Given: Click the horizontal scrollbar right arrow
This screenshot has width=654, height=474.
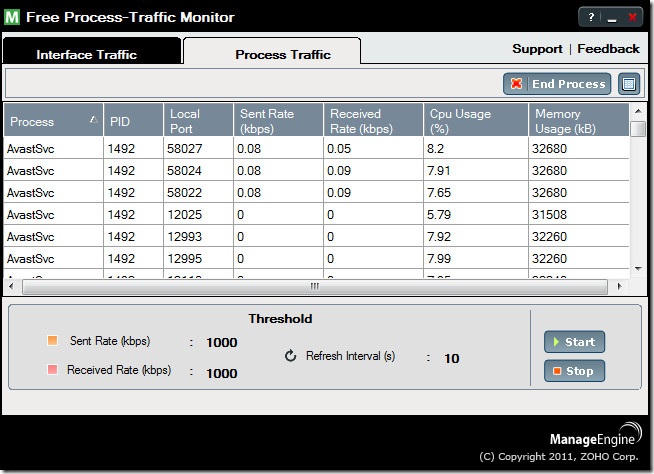Looking at the screenshot, I should (x=619, y=286).
